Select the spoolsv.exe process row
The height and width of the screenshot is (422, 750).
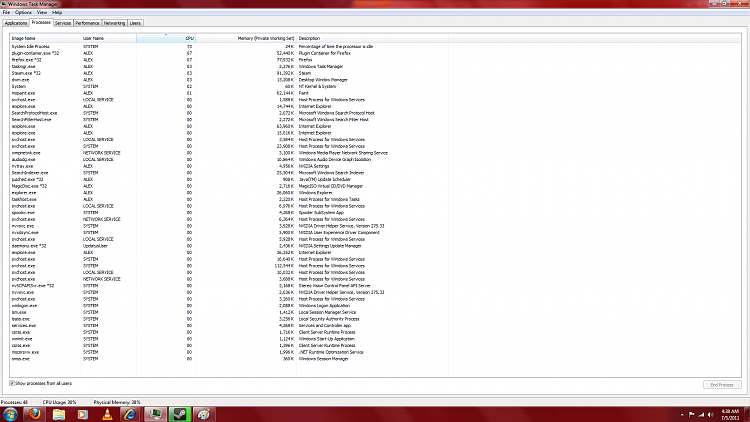point(230,212)
